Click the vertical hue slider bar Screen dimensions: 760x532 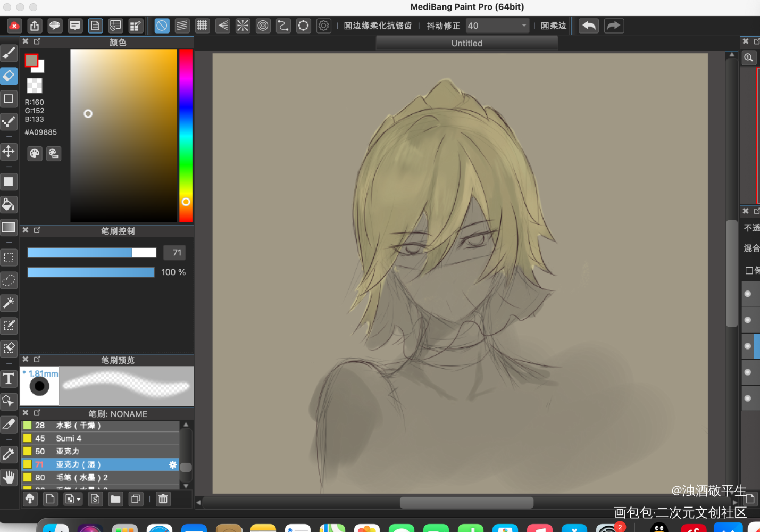(186, 136)
